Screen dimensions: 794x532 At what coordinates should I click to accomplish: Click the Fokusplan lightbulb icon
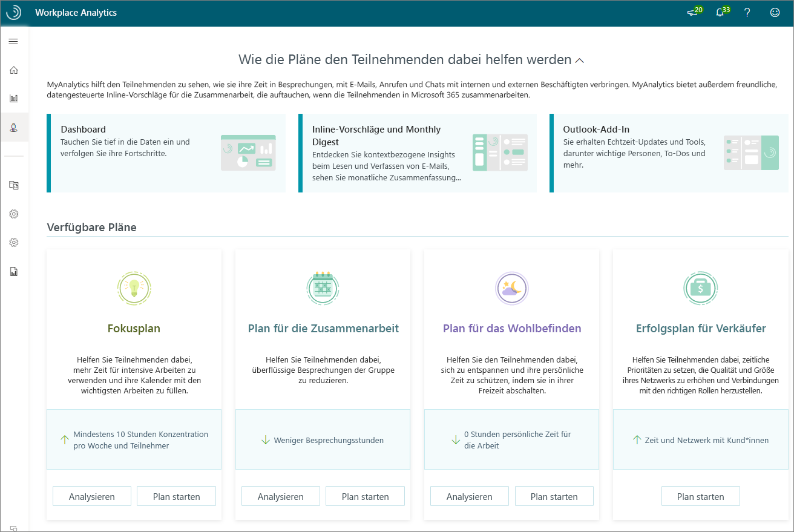[134, 288]
